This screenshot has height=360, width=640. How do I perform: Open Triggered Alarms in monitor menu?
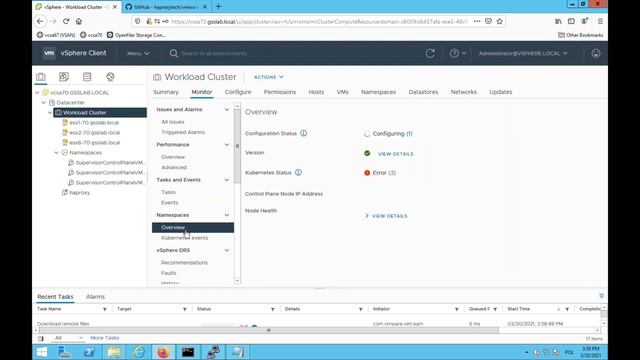183,132
